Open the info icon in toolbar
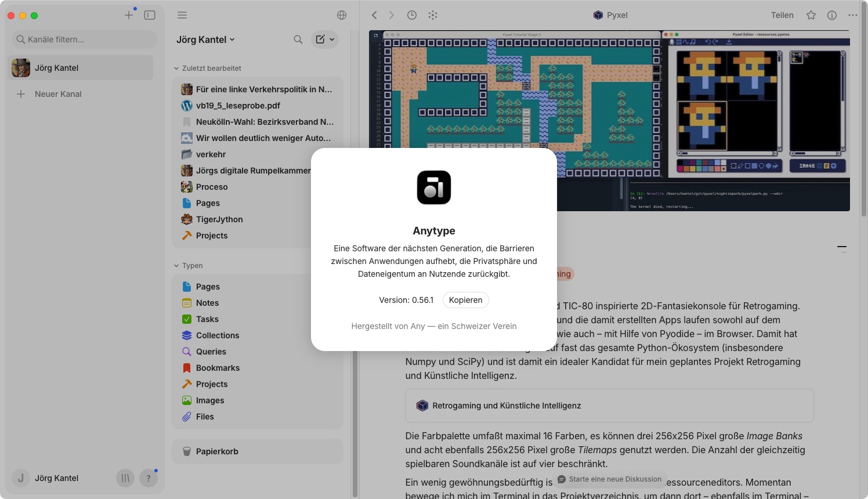 click(832, 15)
